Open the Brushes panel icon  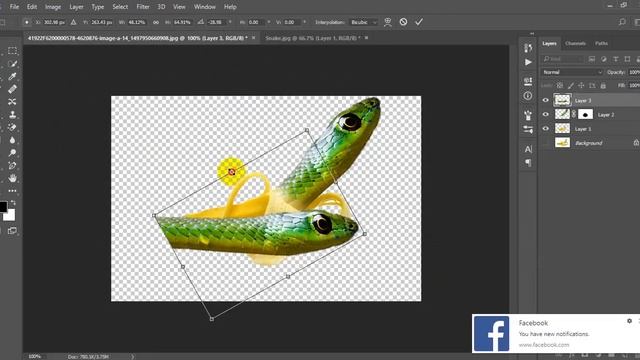pos(528,115)
